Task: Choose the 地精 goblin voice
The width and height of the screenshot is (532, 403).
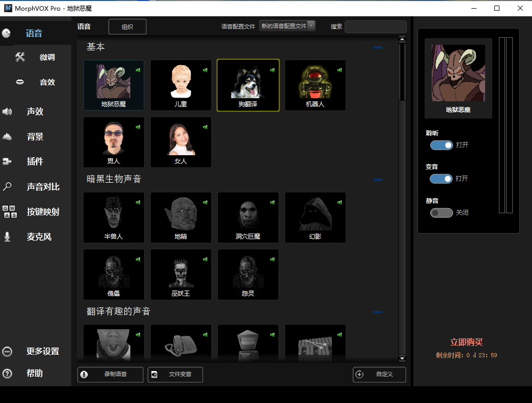Action: [x=181, y=217]
